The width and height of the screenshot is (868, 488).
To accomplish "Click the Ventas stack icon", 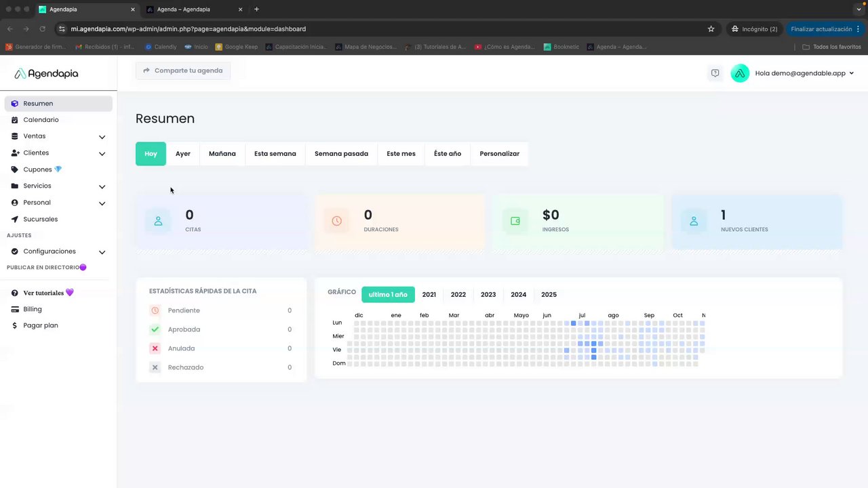I will pyautogui.click(x=15, y=136).
